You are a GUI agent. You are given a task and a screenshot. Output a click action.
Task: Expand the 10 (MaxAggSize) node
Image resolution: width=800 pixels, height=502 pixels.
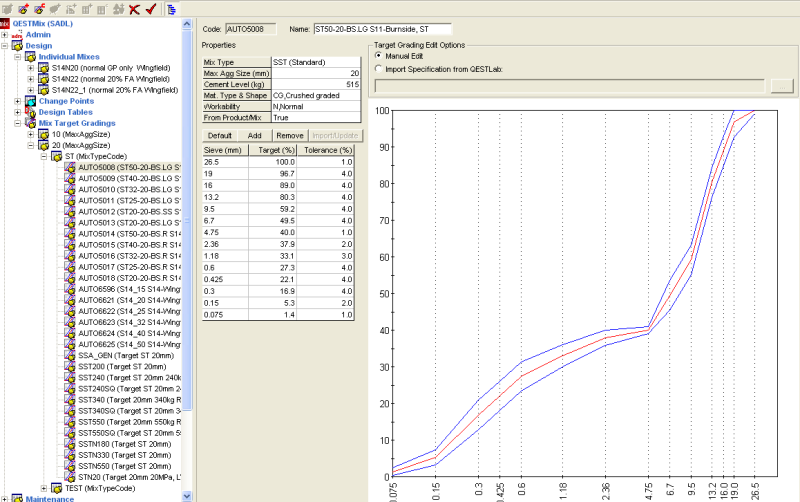[x=31, y=134]
